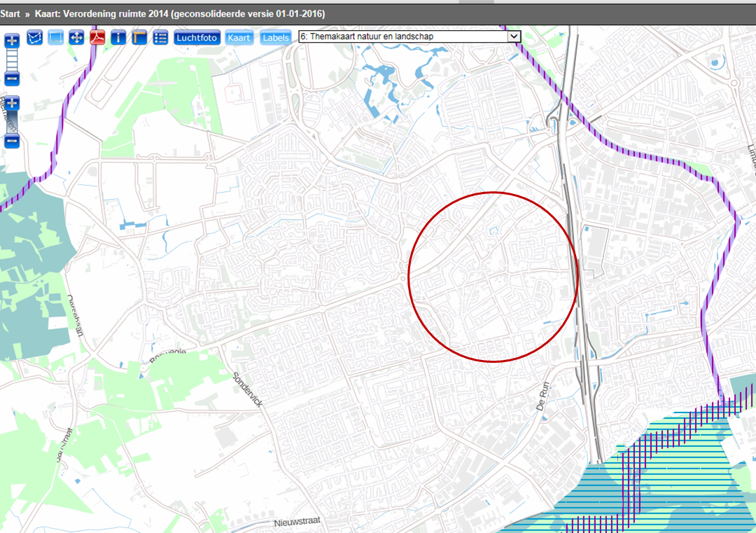Activate the info identify tool
The image size is (756, 533).
click(x=118, y=37)
